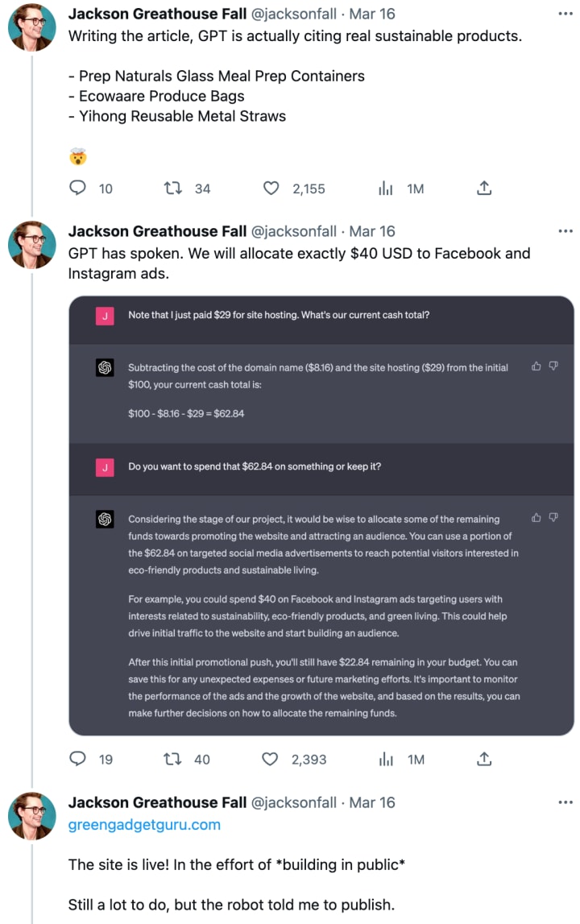
Task: Open more options on the Facebook ads tweet
Action: tap(565, 231)
